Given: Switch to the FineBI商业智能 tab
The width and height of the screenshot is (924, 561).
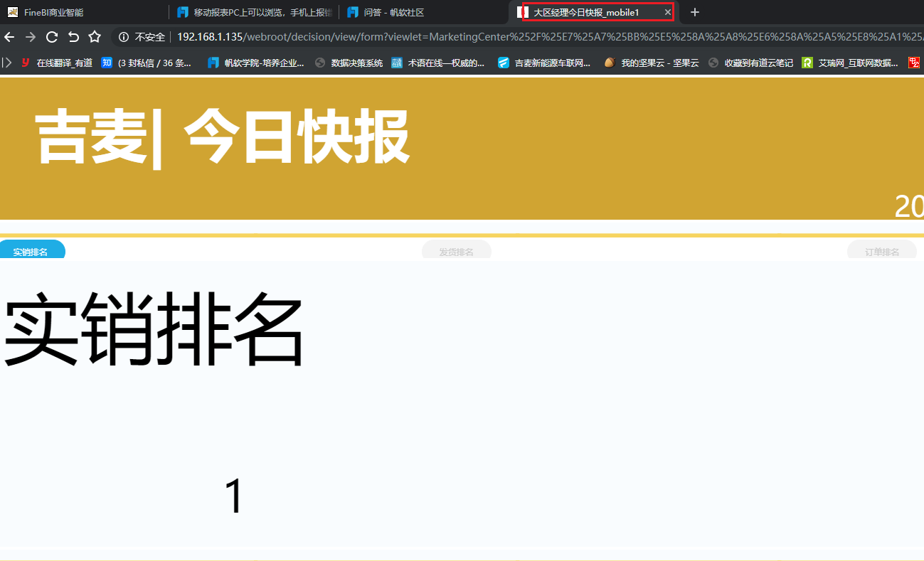Looking at the screenshot, I should tap(84, 12).
